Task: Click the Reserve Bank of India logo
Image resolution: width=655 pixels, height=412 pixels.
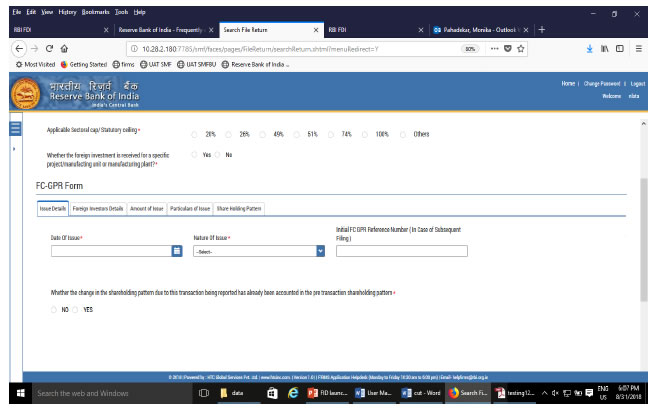Action: (x=22, y=95)
